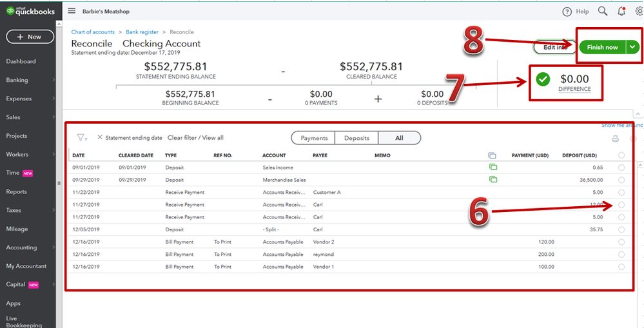Open Live Bookkeeping in the sidebar

coord(24,322)
